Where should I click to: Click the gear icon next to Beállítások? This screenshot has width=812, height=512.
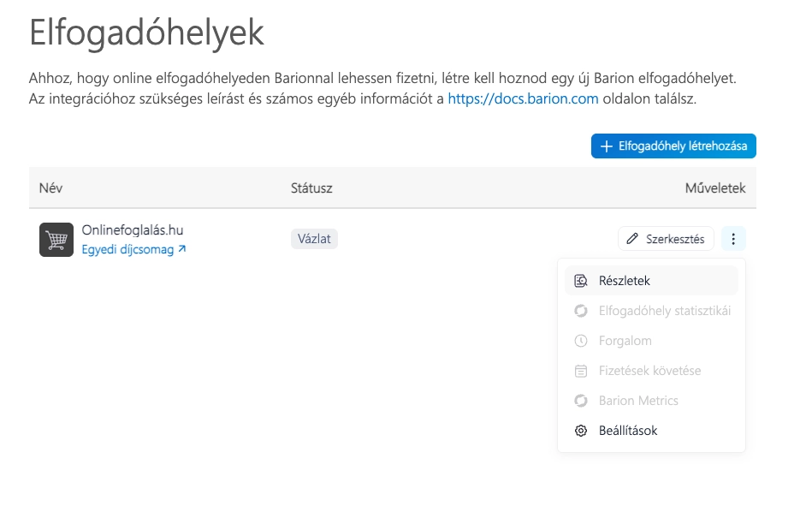pyautogui.click(x=581, y=431)
